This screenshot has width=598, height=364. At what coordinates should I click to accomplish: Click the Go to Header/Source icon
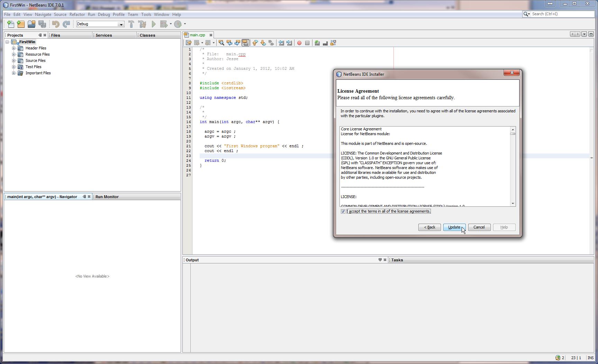[x=333, y=43]
